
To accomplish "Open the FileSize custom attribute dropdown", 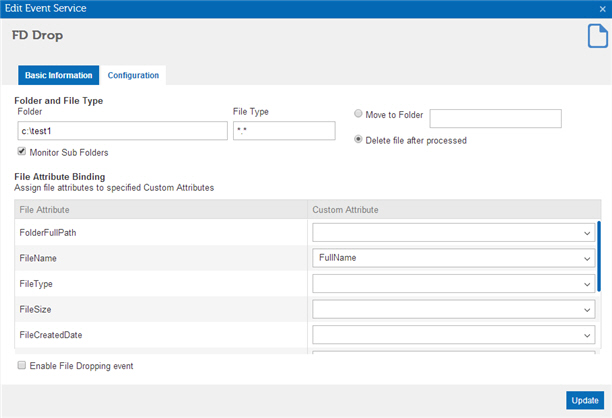I will 454,309.
